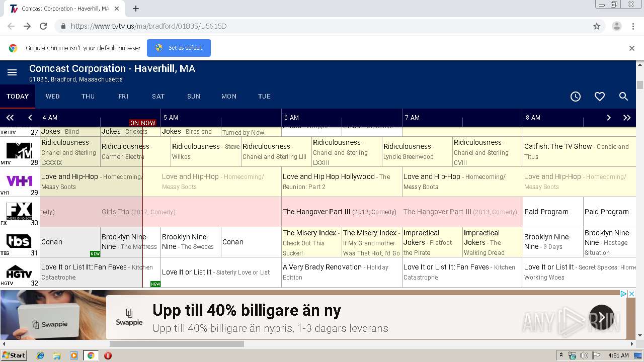Open Girls Trip on FX
This screenshot has height=362, width=644.
click(x=160, y=212)
